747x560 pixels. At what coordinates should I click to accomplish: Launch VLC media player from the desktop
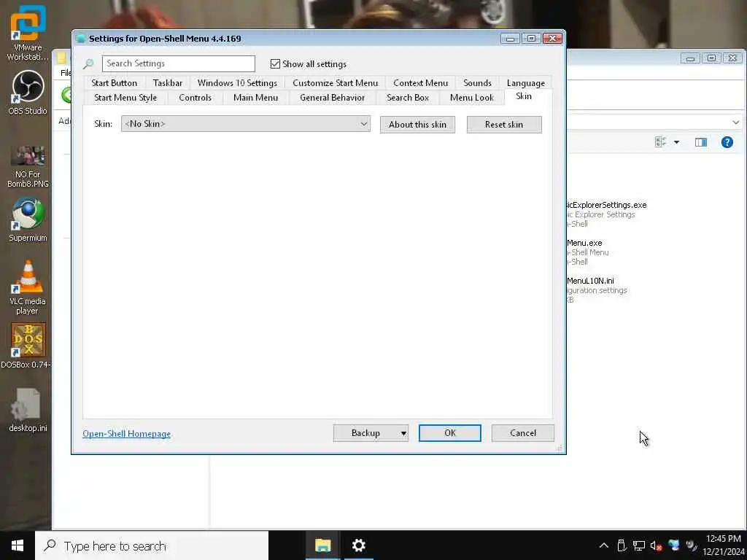coord(28,287)
